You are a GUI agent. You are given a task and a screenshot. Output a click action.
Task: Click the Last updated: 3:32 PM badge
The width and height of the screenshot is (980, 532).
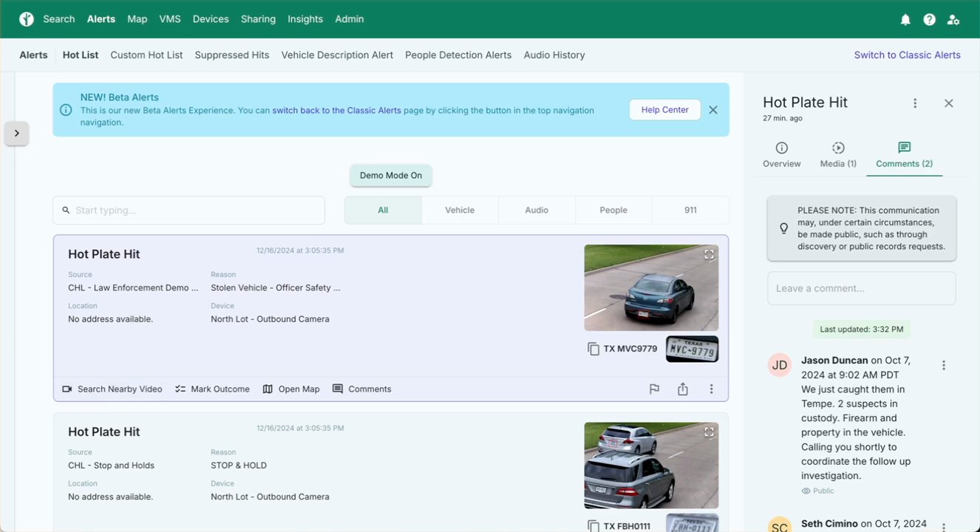(862, 330)
